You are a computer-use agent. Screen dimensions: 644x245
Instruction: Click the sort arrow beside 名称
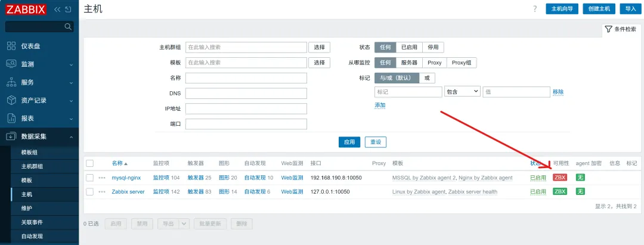[x=126, y=163]
